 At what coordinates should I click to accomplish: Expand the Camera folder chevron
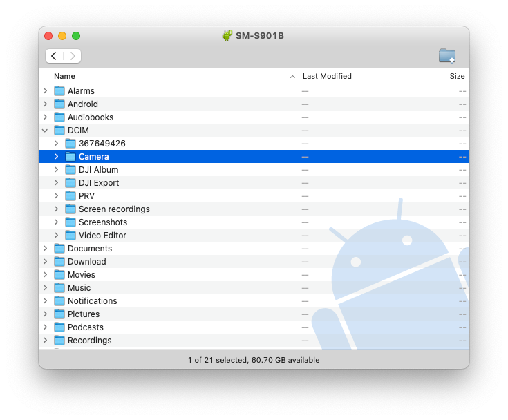[x=57, y=156]
